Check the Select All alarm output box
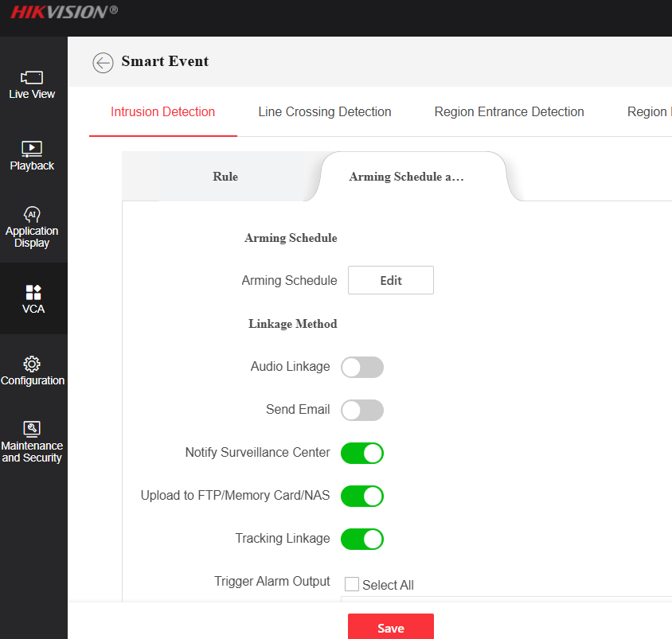672x639 pixels. (x=352, y=585)
